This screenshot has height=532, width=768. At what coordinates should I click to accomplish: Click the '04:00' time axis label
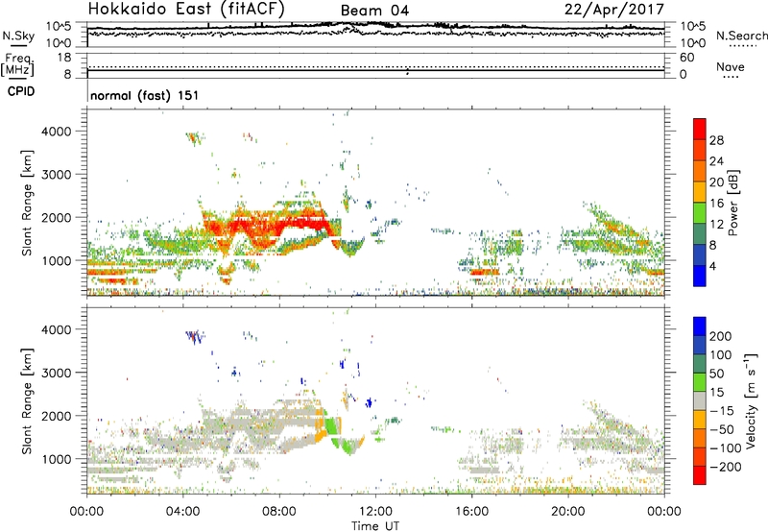pos(183,512)
